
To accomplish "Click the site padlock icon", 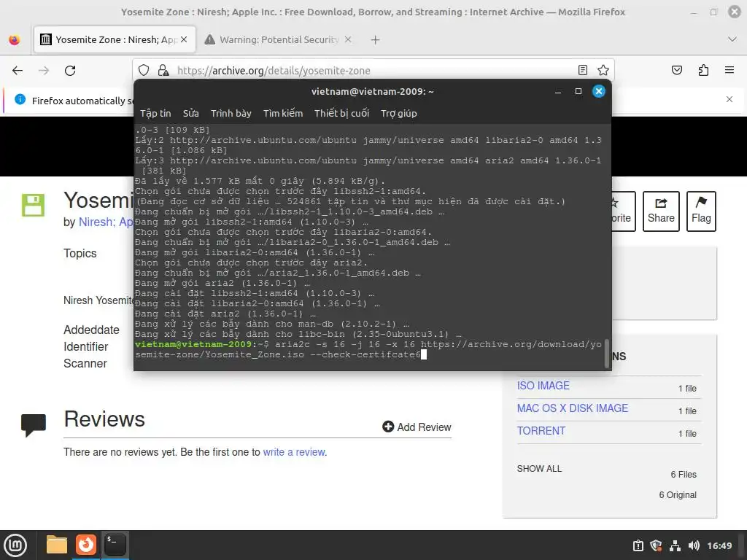I will tap(163, 71).
